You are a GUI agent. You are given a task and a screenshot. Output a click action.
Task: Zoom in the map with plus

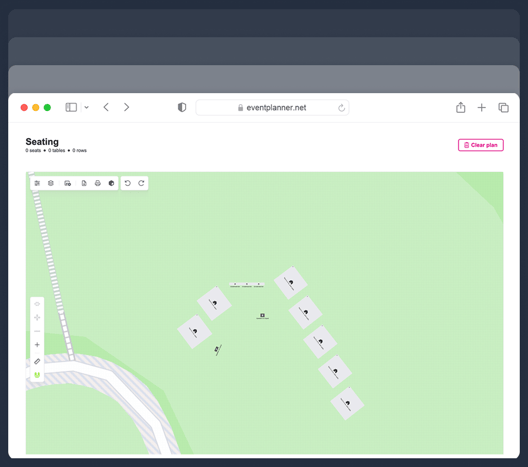(37, 345)
